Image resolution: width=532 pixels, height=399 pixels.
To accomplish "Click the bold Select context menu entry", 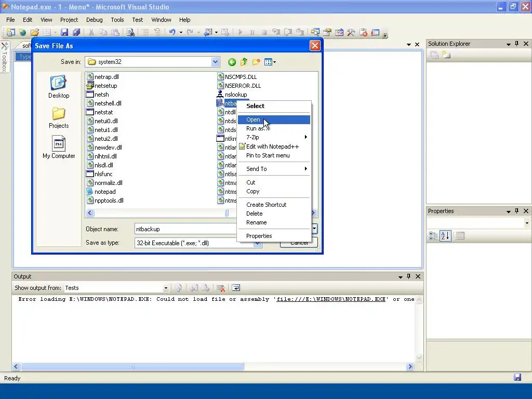I will pyautogui.click(x=274, y=106).
